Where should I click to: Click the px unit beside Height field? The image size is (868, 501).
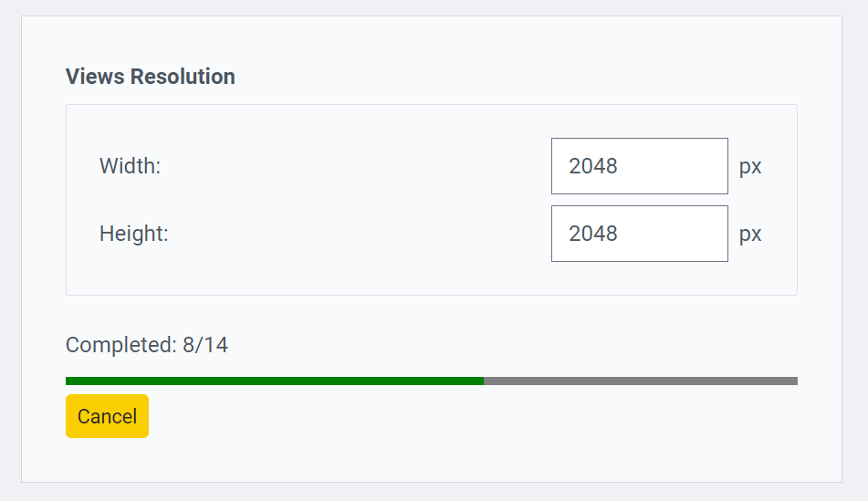click(x=750, y=235)
